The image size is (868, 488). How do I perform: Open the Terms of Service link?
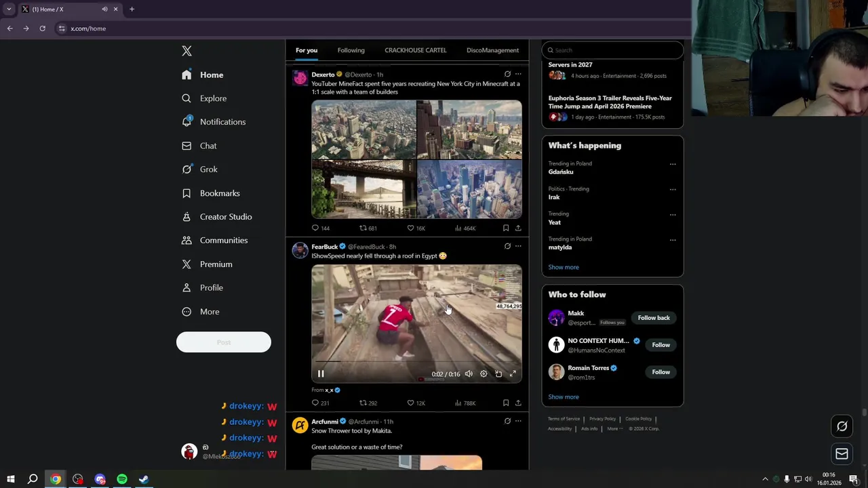564,419
